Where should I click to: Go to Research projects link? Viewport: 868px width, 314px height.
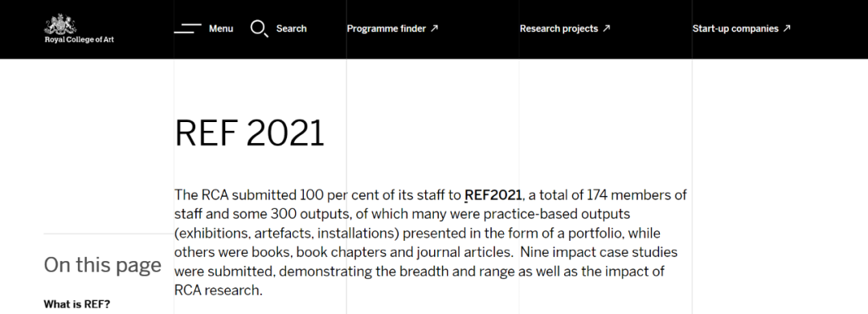[559, 29]
